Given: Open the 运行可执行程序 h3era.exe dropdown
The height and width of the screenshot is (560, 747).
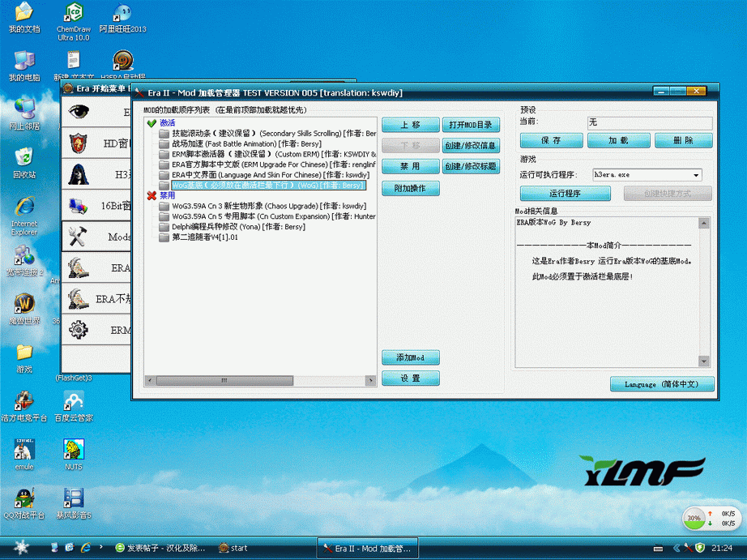Looking at the screenshot, I should [696, 175].
